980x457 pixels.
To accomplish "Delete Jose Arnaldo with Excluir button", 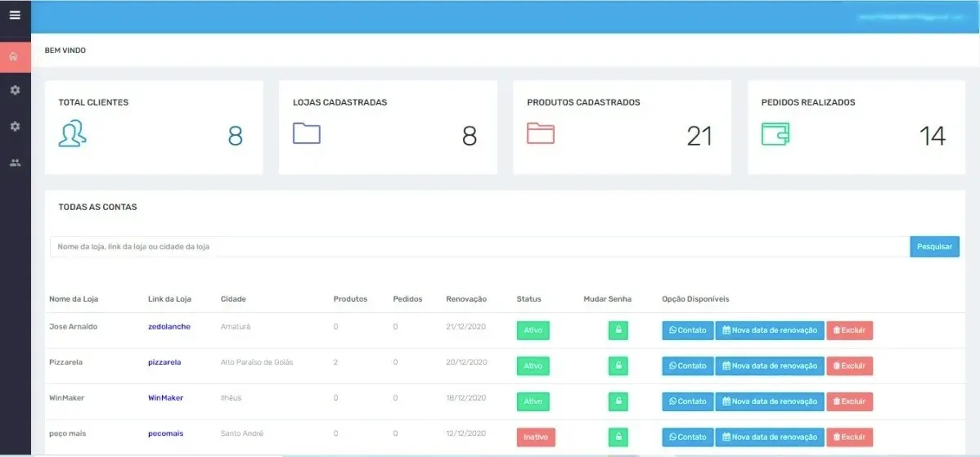I will 849,330.
